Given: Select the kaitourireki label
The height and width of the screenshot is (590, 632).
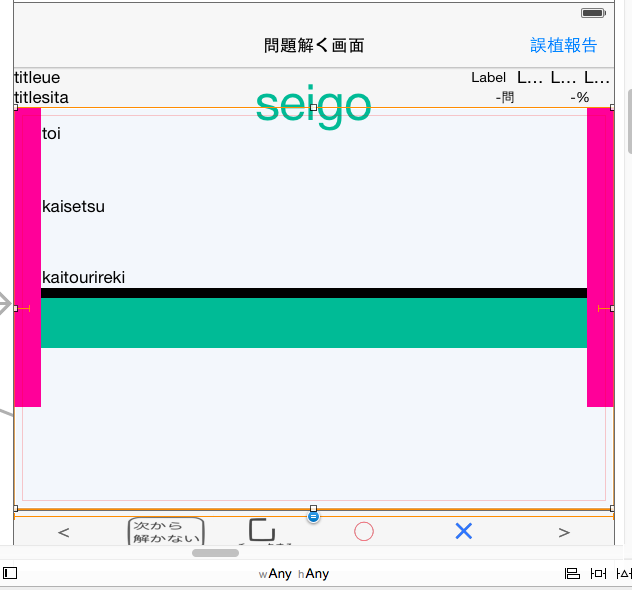Looking at the screenshot, I should click(83, 277).
